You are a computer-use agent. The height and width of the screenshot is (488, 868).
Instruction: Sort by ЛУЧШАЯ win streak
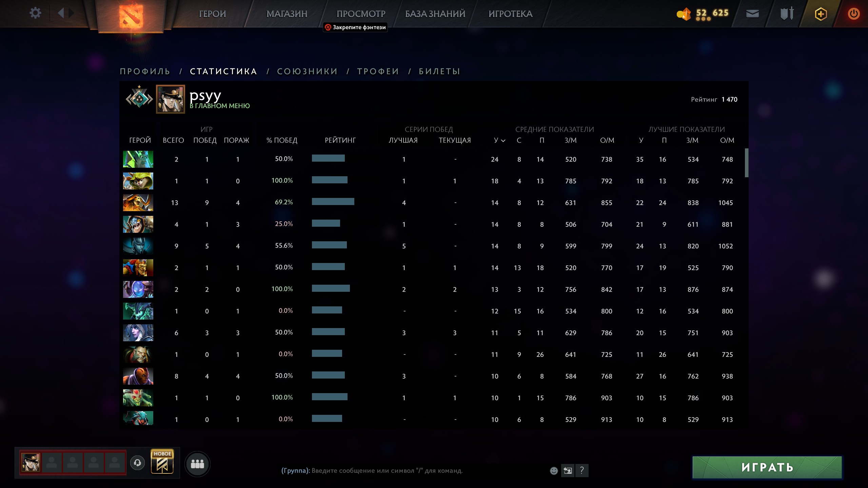click(x=403, y=140)
